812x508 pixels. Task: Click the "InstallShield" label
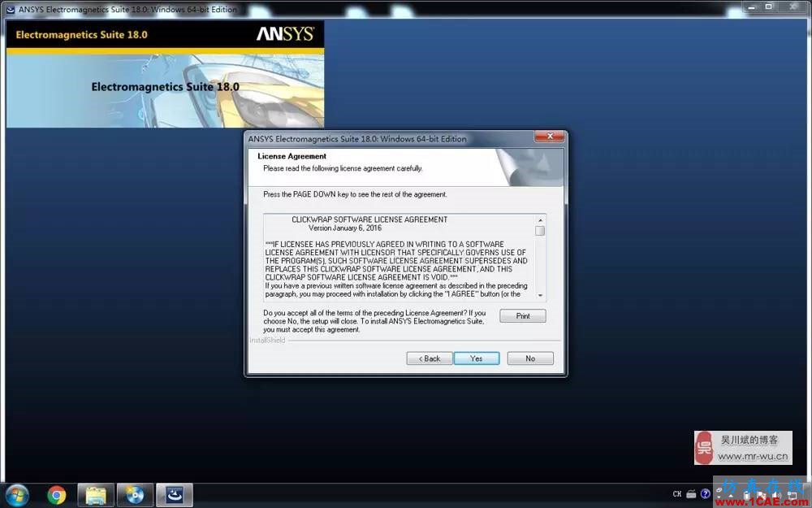267,340
